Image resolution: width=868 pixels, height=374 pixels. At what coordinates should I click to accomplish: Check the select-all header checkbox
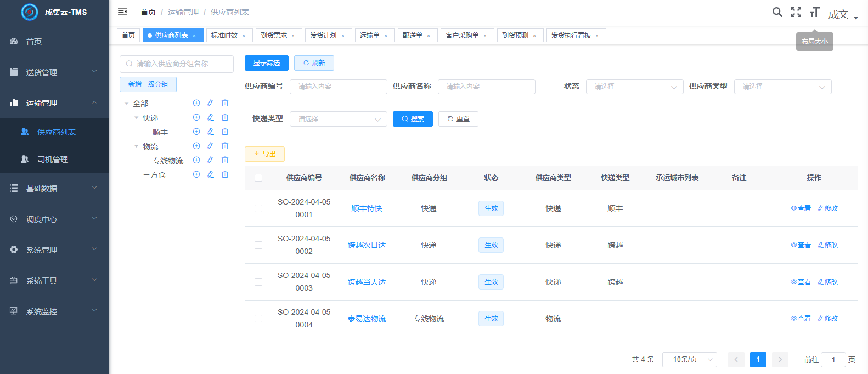pyautogui.click(x=258, y=178)
